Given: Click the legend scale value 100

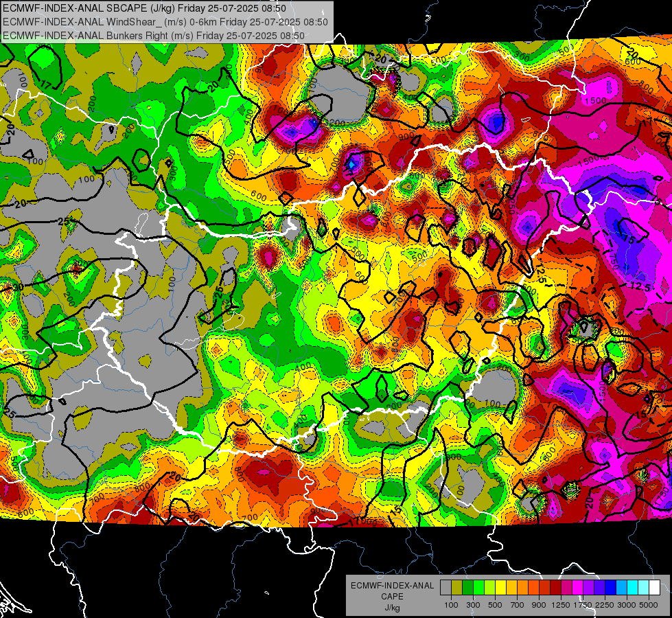Looking at the screenshot, I should [451, 605].
